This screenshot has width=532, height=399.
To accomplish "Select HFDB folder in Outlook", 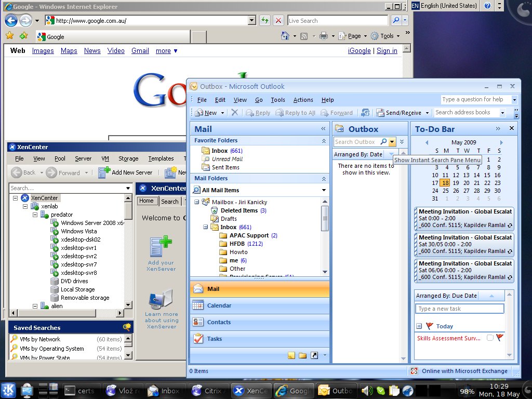I will (x=237, y=244).
